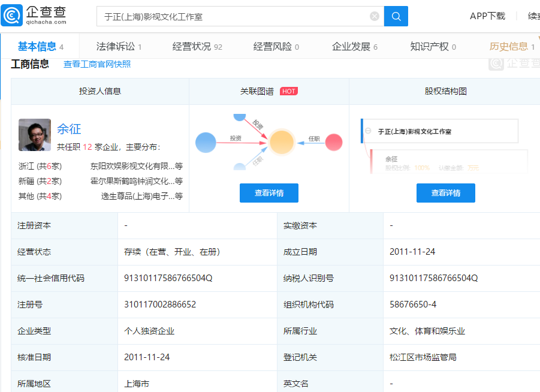Click 个人独资企业 enterprise type value

(149, 331)
